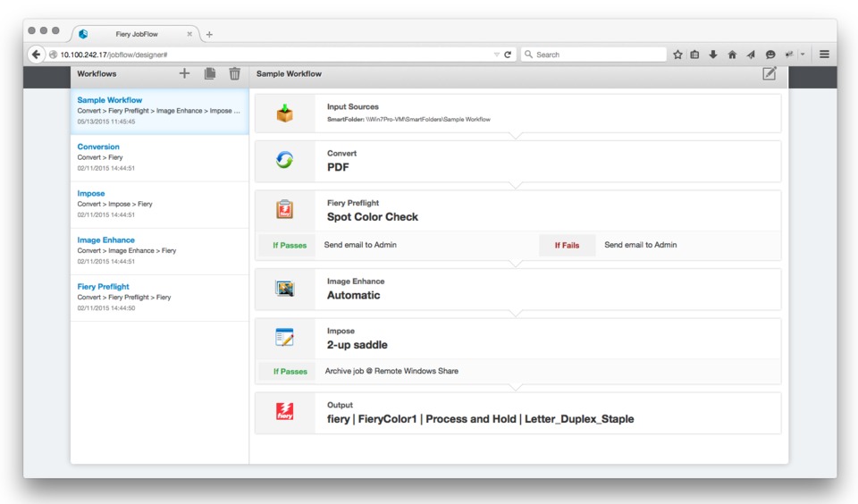Screen dimensions: 858x504
Task: Click in the browser Search field
Action: 593,55
